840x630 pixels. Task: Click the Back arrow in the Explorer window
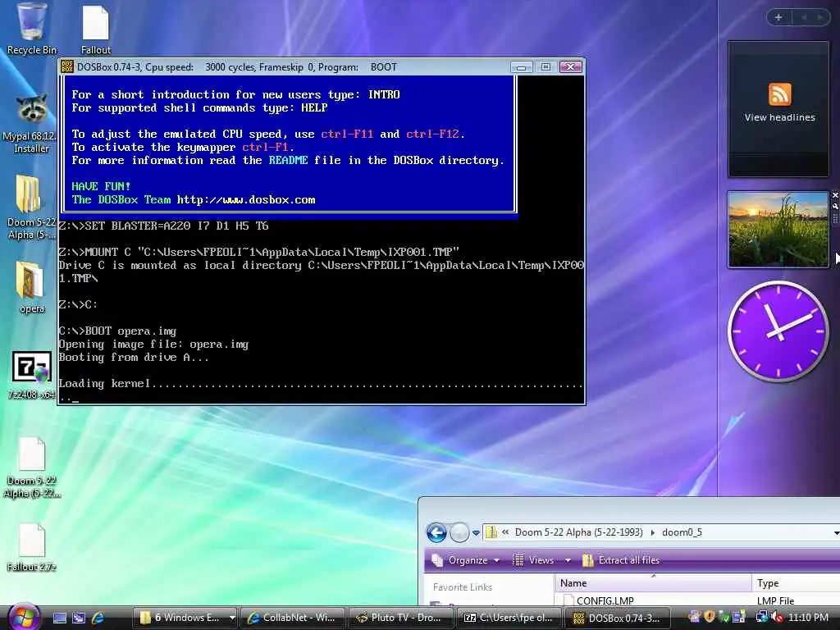point(436,532)
